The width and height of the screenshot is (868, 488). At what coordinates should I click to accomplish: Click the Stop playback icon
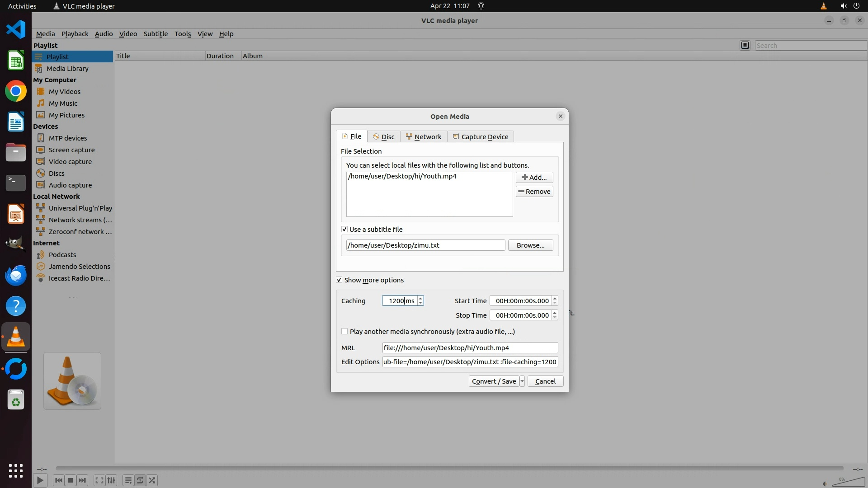coord(71,480)
